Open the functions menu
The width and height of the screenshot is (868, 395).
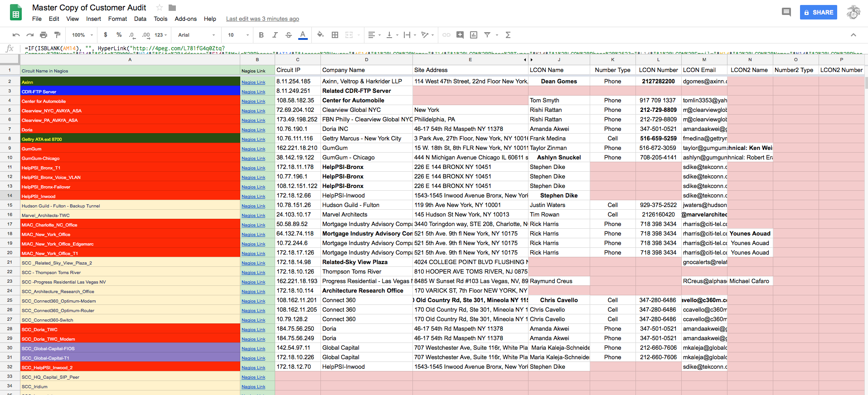coord(508,35)
